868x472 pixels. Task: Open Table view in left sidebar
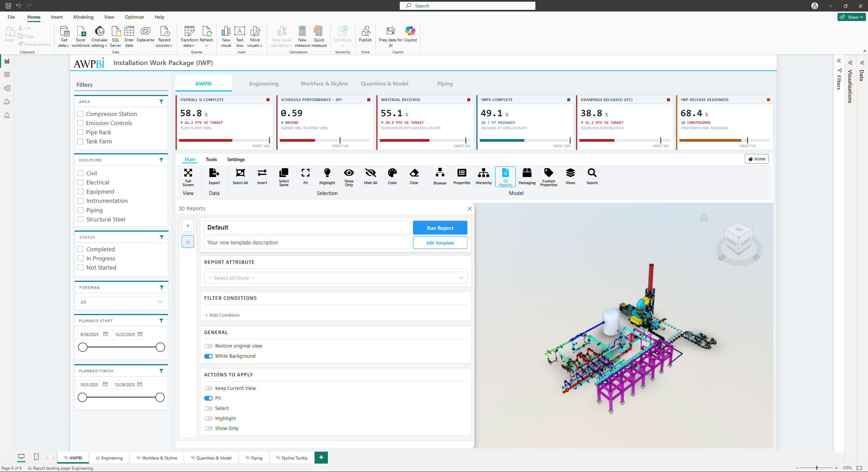(7, 75)
